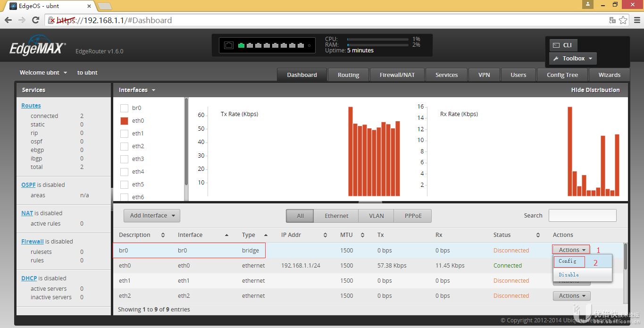Switch to the Routing tab
Image resolution: width=644 pixels, height=328 pixels.
point(349,75)
